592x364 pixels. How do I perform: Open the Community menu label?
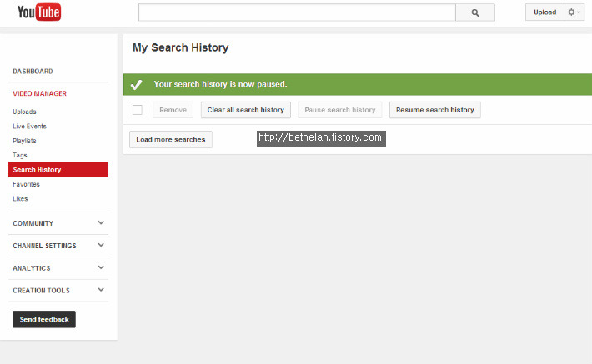point(33,223)
